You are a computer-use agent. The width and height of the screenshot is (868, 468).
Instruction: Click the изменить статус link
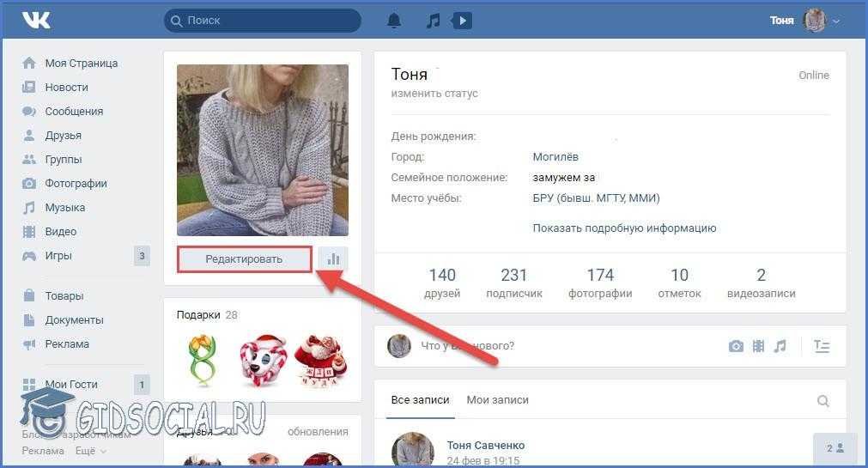click(x=434, y=94)
